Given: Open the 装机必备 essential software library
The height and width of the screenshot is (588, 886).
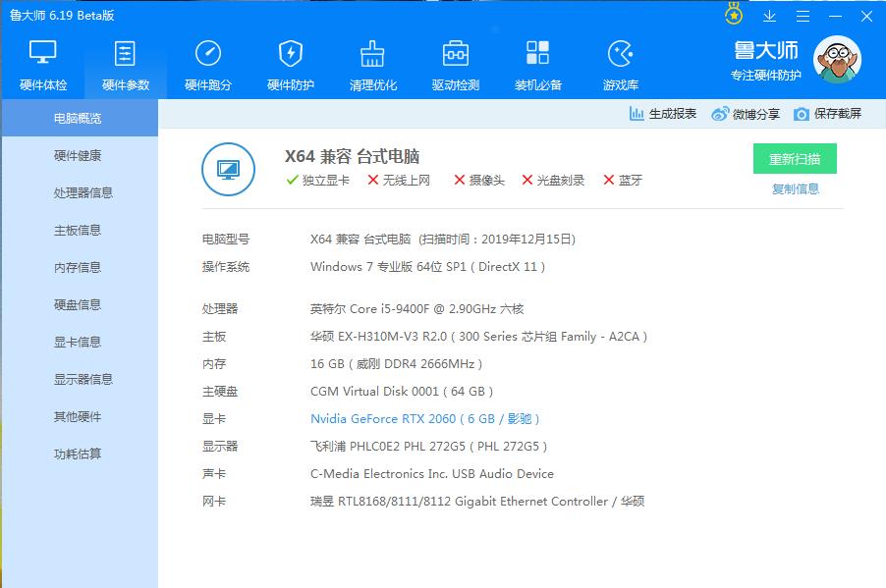Looking at the screenshot, I should point(537,64).
